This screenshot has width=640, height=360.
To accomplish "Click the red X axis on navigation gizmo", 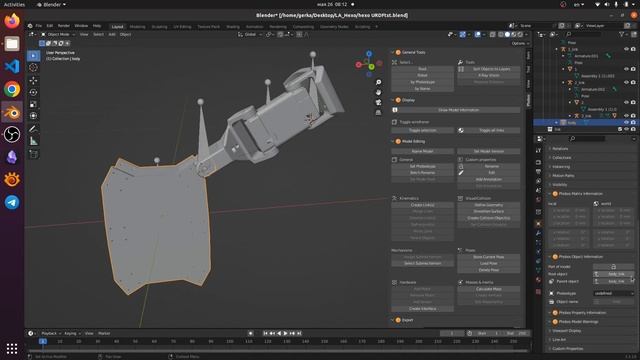I will pyautogui.click(x=358, y=64).
